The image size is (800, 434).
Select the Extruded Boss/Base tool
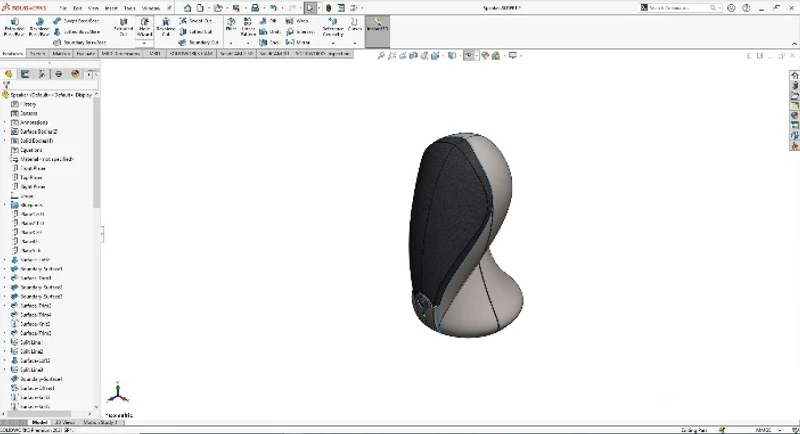coord(14,27)
